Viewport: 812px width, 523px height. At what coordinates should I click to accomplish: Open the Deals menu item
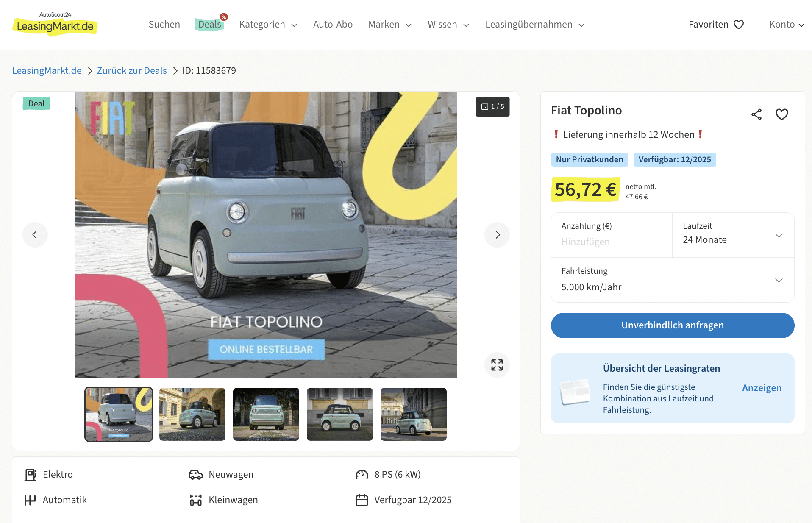click(x=210, y=25)
